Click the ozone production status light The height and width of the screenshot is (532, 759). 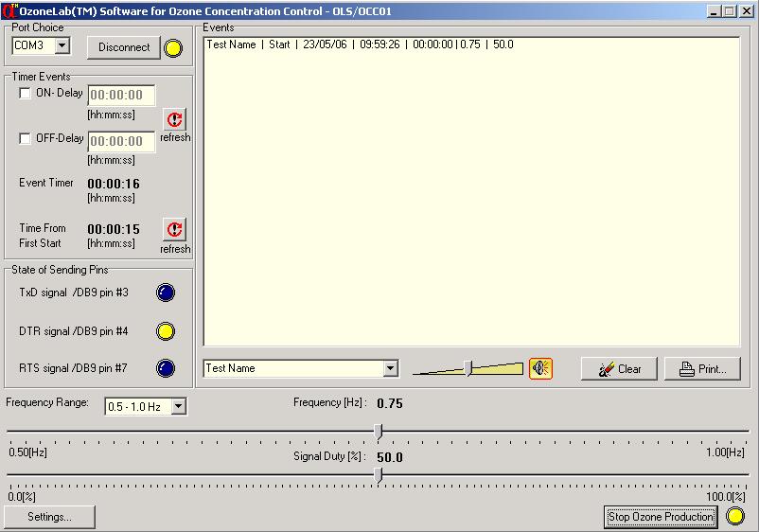(735, 516)
